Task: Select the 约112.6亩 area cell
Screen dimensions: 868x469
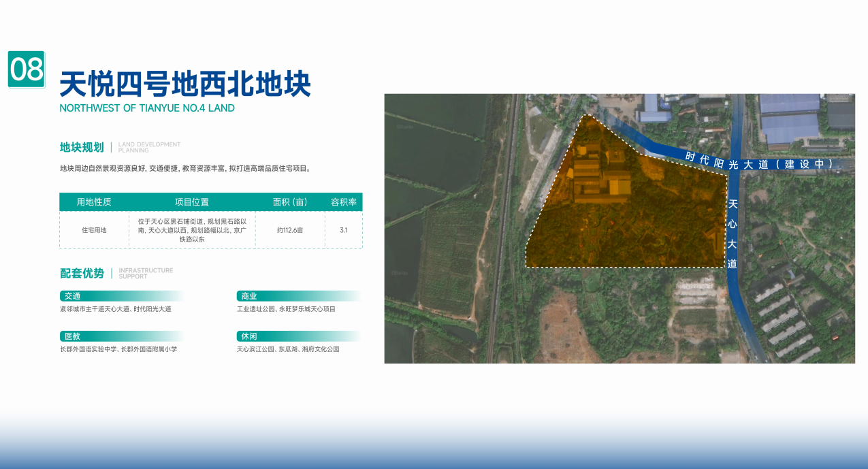Action: pyautogui.click(x=290, y=230)
